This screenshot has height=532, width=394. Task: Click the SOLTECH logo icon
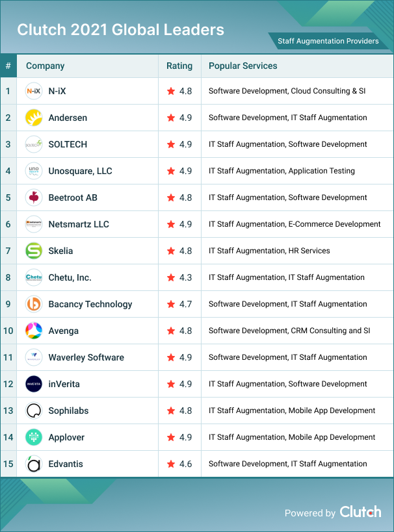tap(34, 144)
